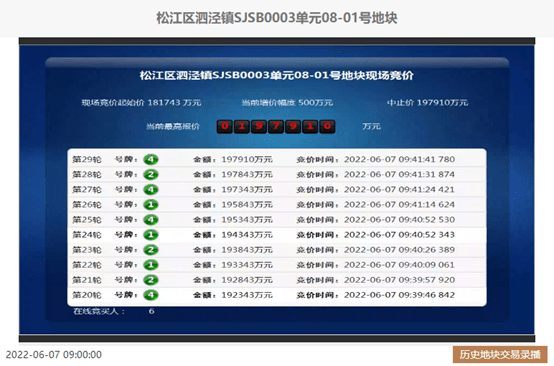Viewport: 554px width, 366px height.
Task: Click the 第22轮 round label
Action: point(87,265)
